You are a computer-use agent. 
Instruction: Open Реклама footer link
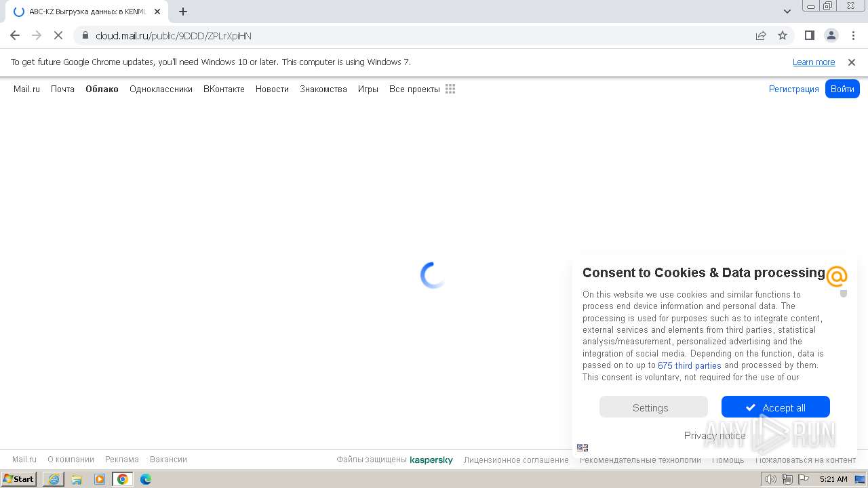(x=122, y=460)
